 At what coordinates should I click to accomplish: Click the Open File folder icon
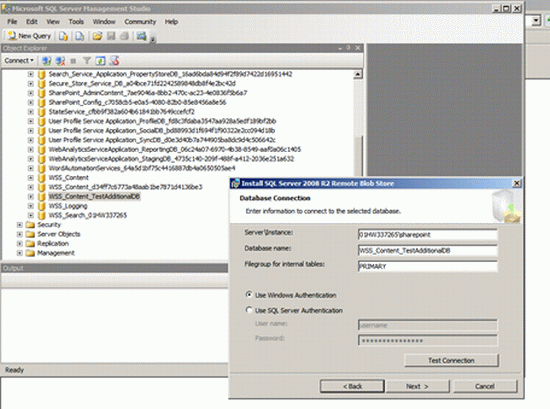98,36
